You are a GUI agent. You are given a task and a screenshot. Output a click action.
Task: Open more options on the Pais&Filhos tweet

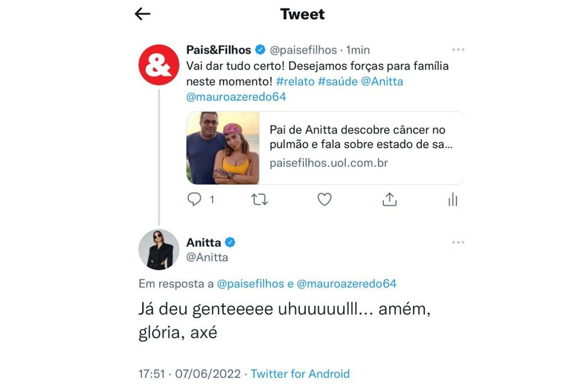(x=459, y=49)
